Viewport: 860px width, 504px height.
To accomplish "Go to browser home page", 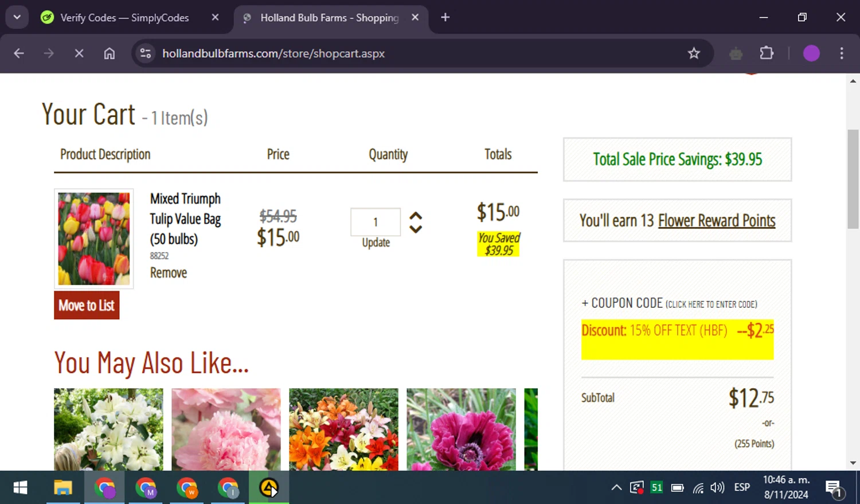I will (x=110, y=53).
